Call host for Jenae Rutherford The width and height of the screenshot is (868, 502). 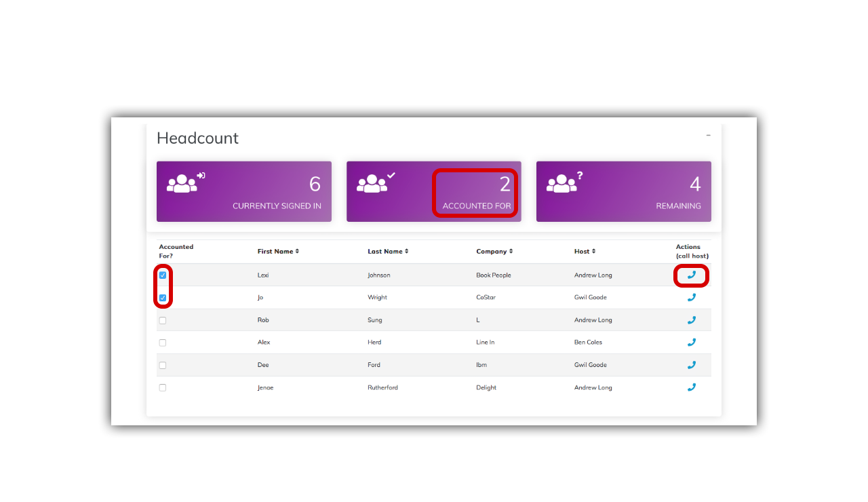692,387
